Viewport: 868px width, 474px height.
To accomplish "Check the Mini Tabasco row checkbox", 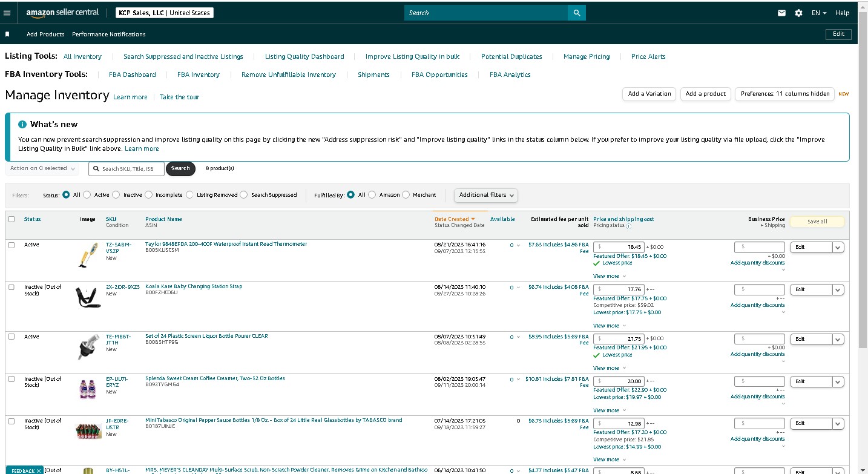I will [12, 421].
